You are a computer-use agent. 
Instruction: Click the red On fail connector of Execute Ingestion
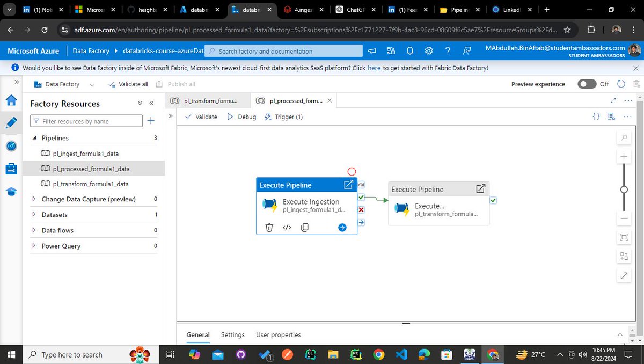(361, 209)
